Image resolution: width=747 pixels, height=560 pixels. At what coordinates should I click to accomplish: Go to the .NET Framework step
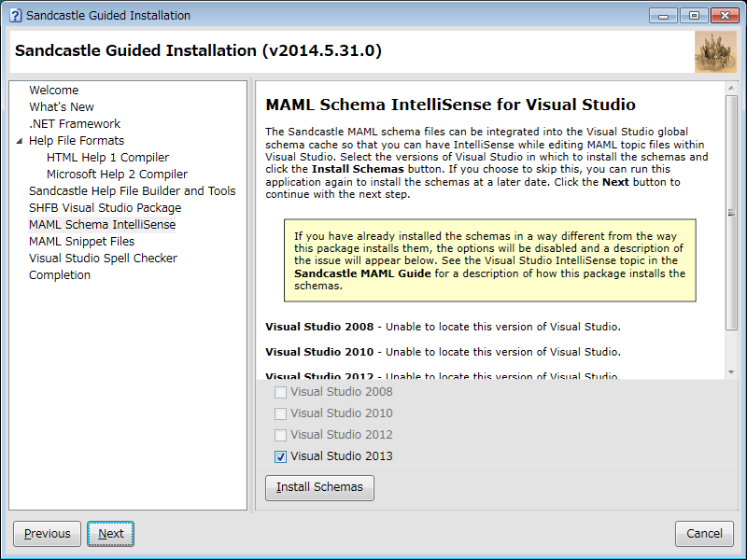click(x=75, y=124)
